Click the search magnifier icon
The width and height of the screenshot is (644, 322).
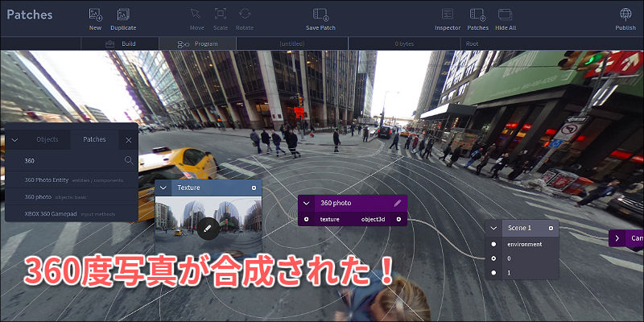coord(129,160)
